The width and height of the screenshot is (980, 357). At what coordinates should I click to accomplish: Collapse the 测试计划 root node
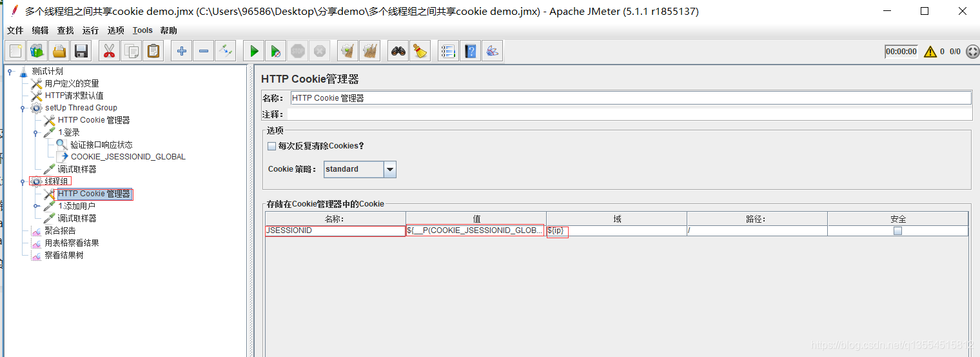[x=10, y=72]
